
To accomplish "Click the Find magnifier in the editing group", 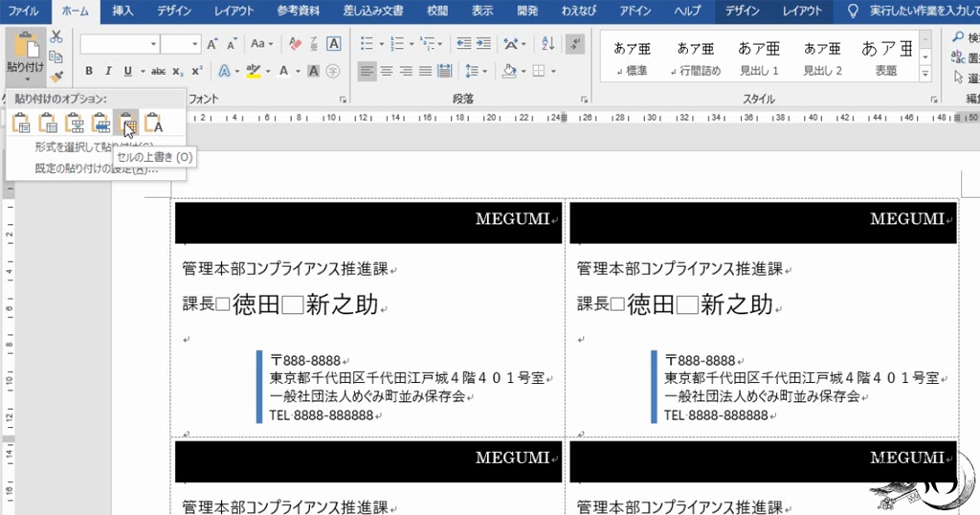I will tap(959, 37).
